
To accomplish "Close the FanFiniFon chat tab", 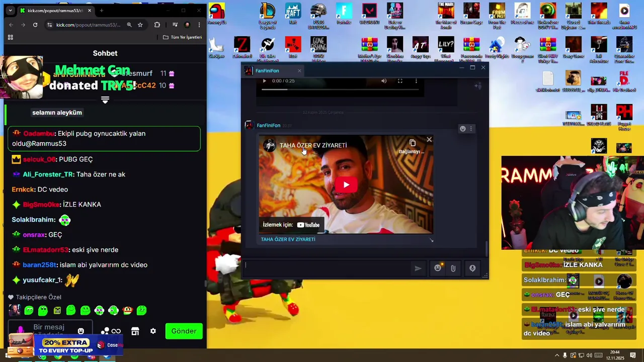I will coord(299,71).
